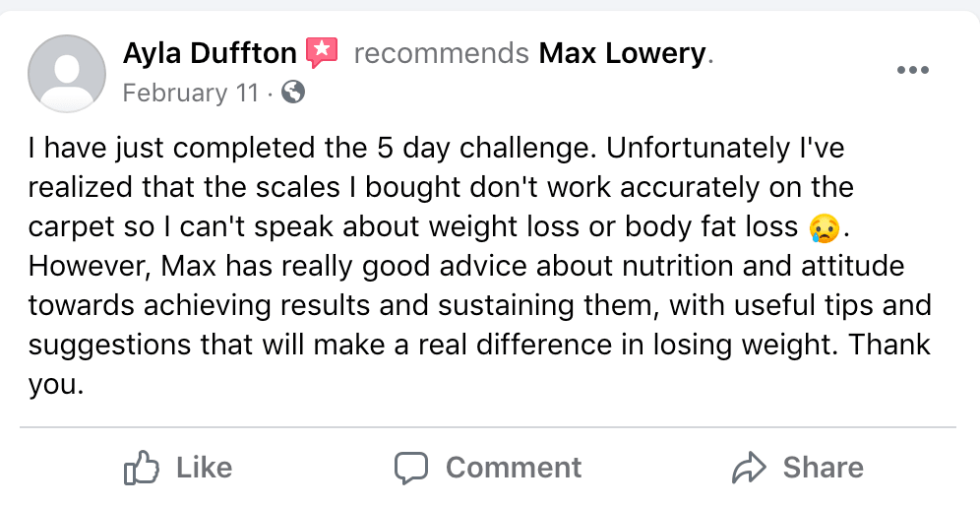The image size is (980, 506).
Task: Click the line mentioning 5 day challenge
Action: coord(436,149)
